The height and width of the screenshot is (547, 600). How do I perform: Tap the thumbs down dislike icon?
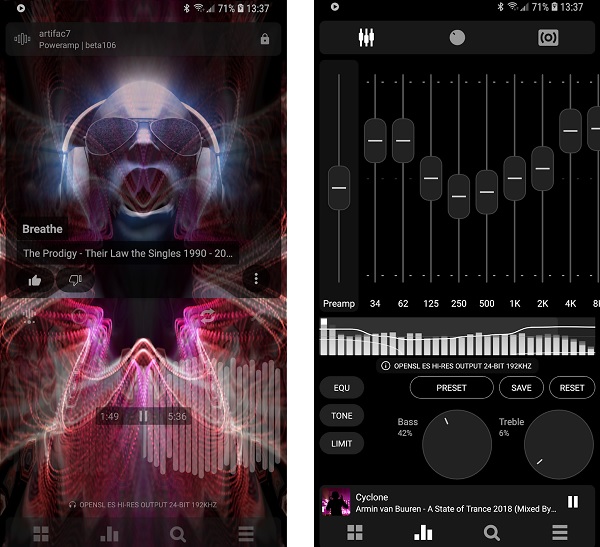pyautogui.click(x=75, y=280)
